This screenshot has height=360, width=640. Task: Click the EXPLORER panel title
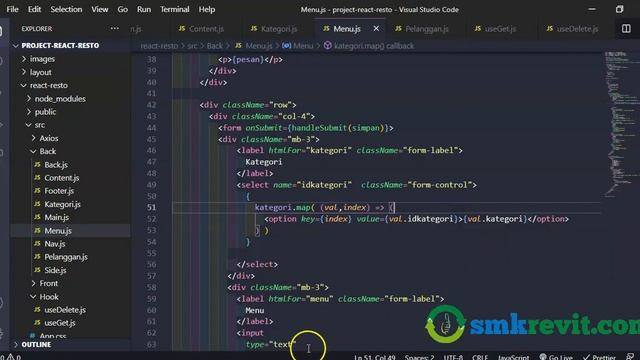pyautogui.click(x=37, y=29)
